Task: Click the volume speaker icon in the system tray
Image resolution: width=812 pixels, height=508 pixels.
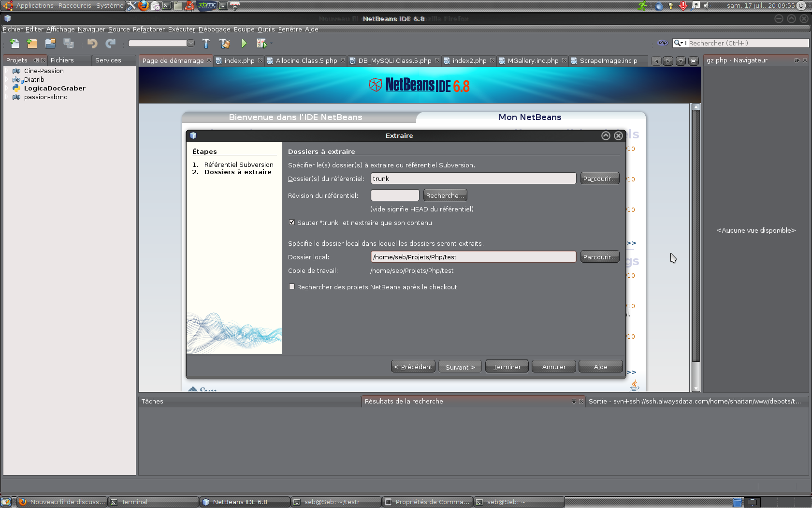Action: [707, 5]
